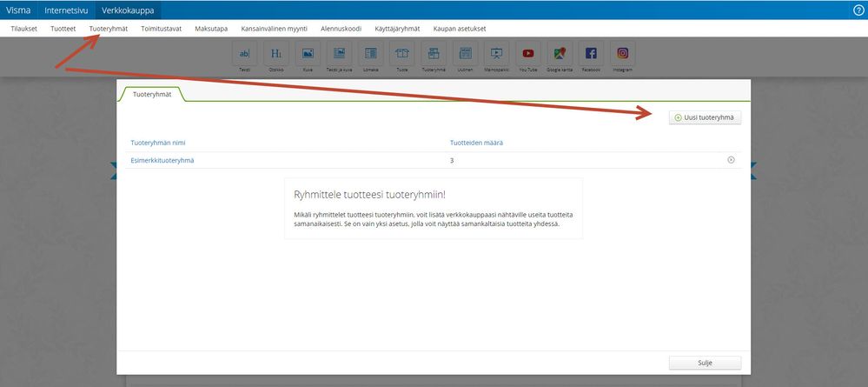868x387 pixels.
Task: Open Kansainvälinen myynti menu item
Action: coord(274,29)
